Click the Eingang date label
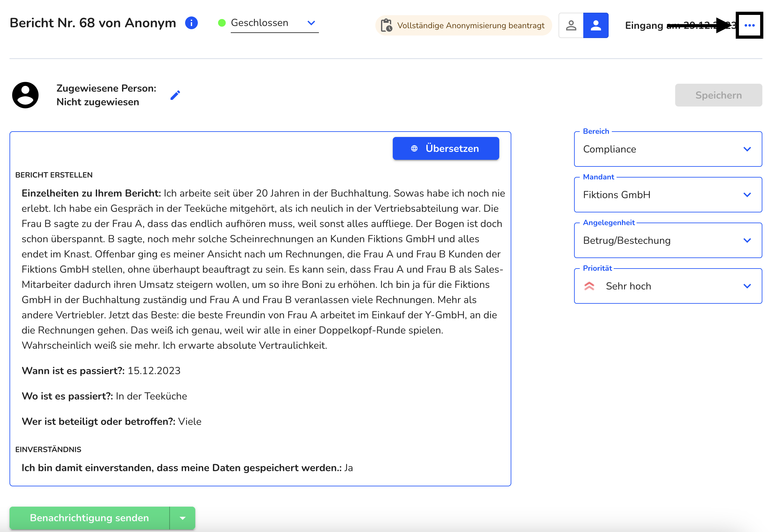Image resolution: width=776 pixels, height=532 pixels. point(681,25)
